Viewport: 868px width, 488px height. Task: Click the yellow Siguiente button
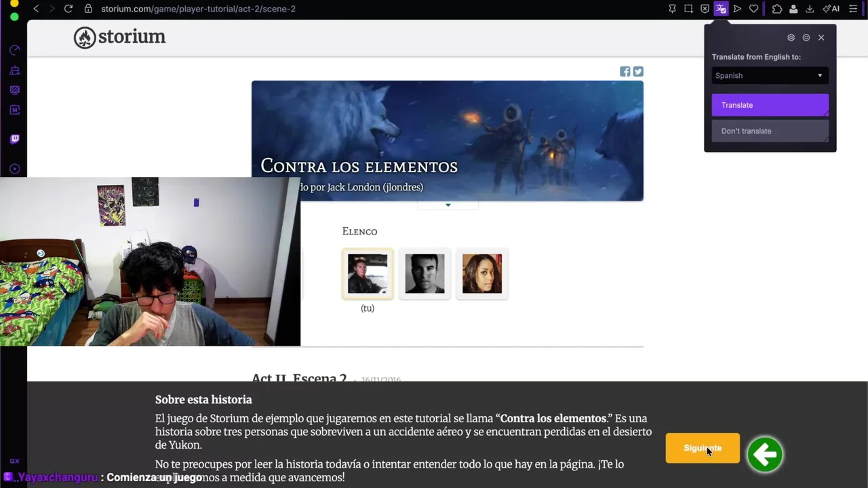703,448
